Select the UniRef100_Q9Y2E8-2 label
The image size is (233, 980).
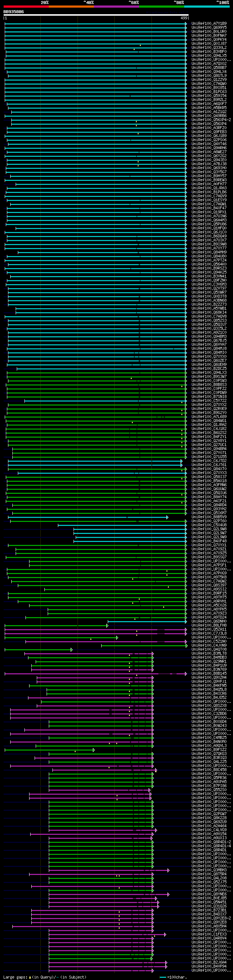(x=212, y=918)
